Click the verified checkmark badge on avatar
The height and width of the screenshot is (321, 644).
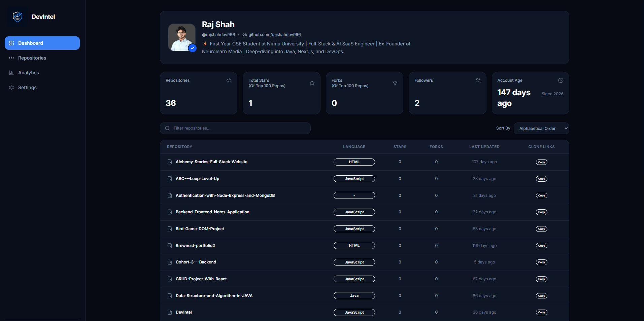[193, 48]
